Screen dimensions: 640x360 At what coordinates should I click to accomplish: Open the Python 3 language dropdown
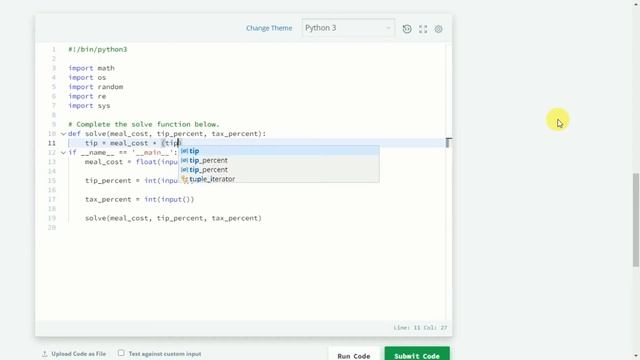click(348, 28)
